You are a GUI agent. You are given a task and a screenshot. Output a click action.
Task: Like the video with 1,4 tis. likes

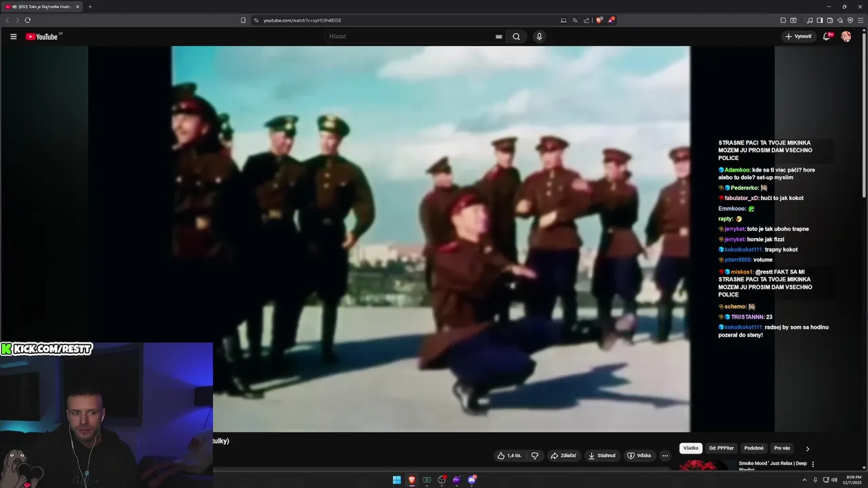pyautogui.click(x=509, y=455)
